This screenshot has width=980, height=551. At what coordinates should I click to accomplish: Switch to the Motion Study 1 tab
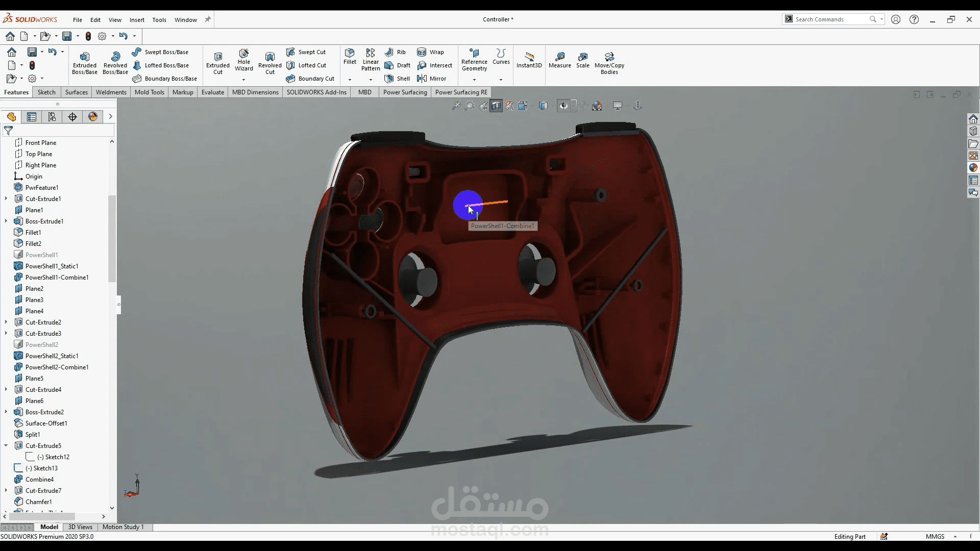click(x=123, y=527)
